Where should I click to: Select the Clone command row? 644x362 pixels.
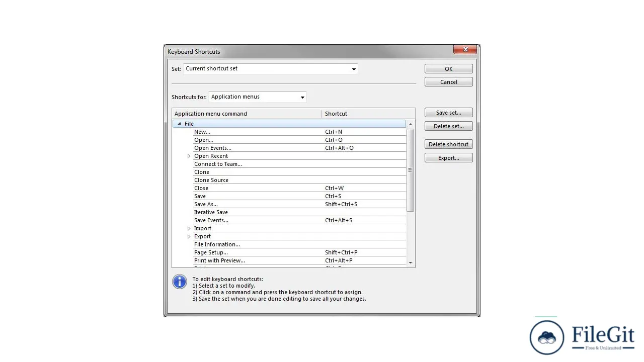coord(299,172)
